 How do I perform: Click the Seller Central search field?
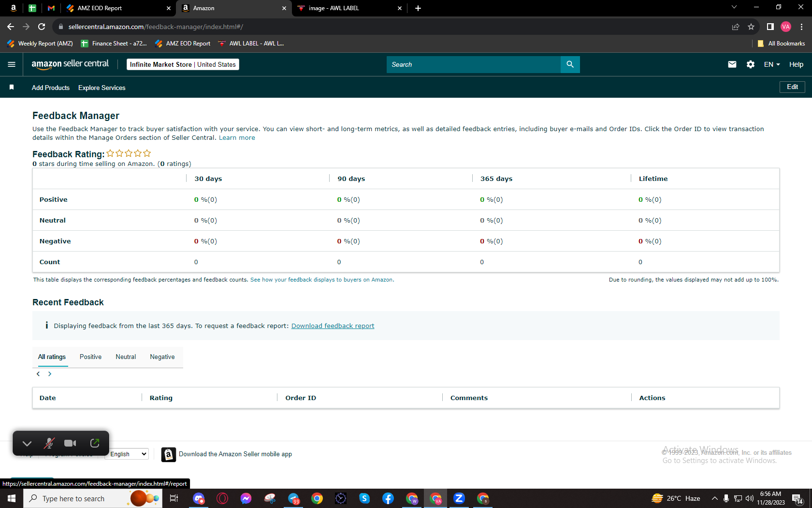click(474, 64)
